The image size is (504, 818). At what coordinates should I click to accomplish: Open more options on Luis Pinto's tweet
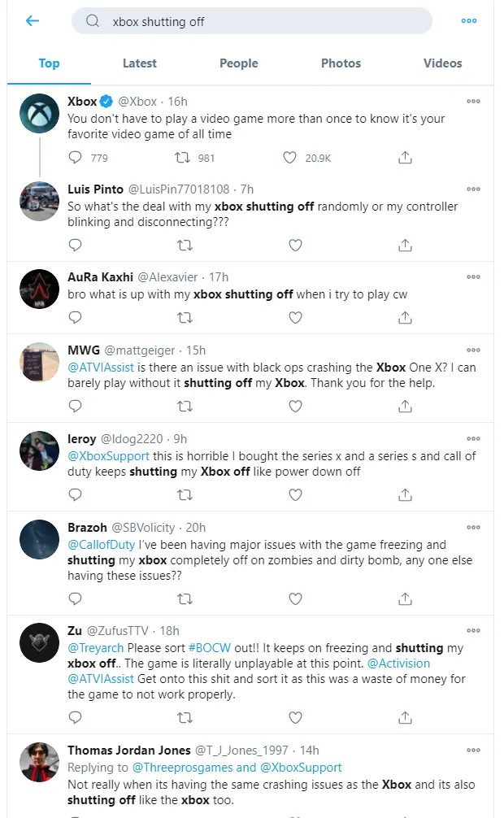(473, 189)
